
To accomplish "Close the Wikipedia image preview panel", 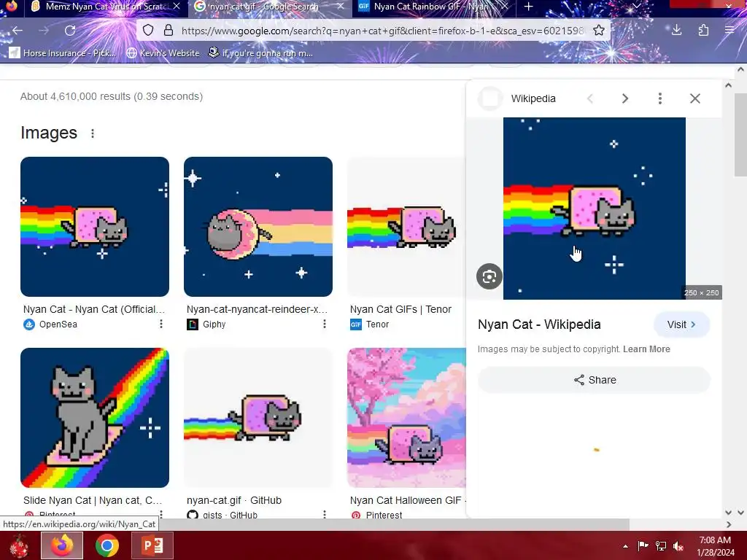I will tap(695, 98).
